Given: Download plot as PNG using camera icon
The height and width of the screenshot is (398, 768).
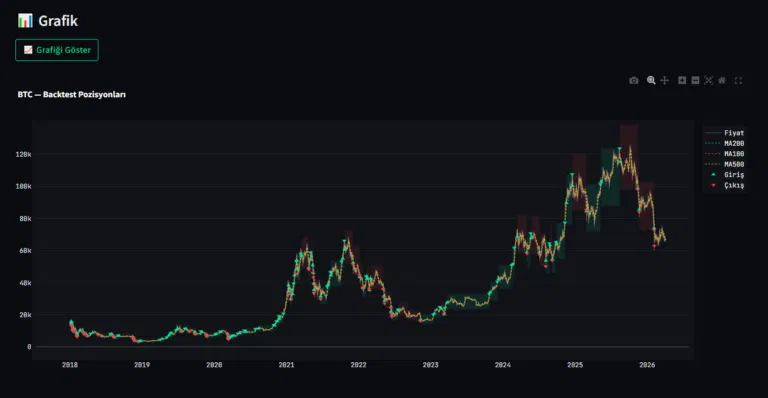Looking at the screenshot, I should tap(634, 80).
